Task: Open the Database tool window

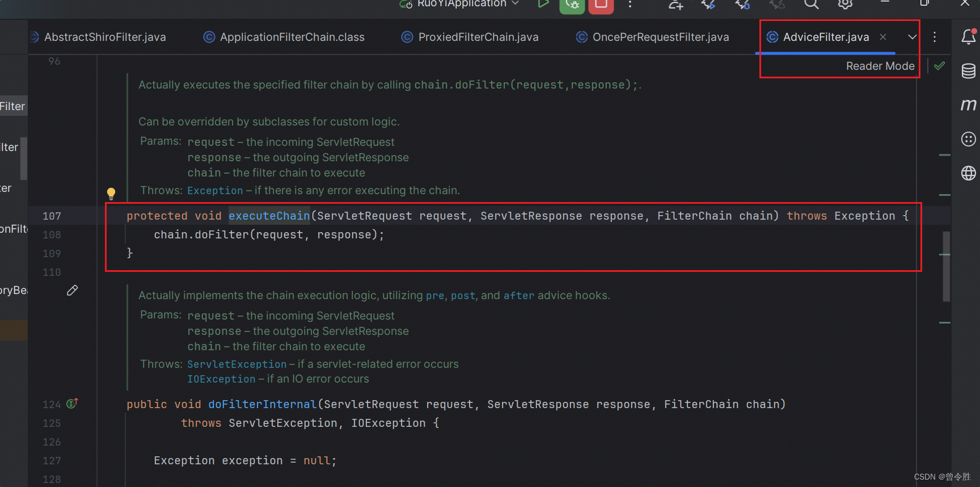Action: [969, 71]
